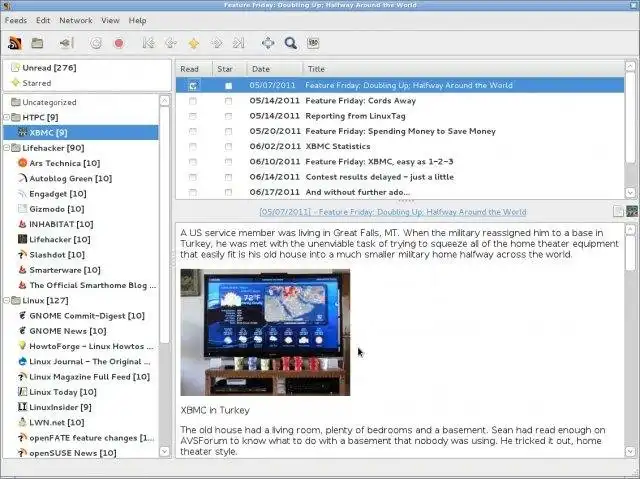Click the Ars Technica feed icon

(22, 163)
